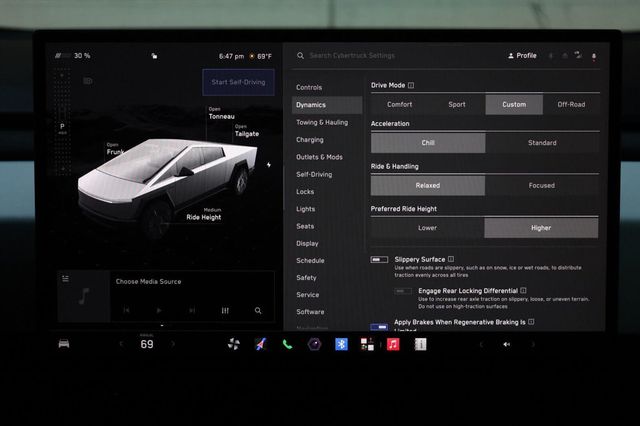Tap the Start Self-Driving button
The height and width of the screenshot is (426, 640).
click(x=238, y=82)
